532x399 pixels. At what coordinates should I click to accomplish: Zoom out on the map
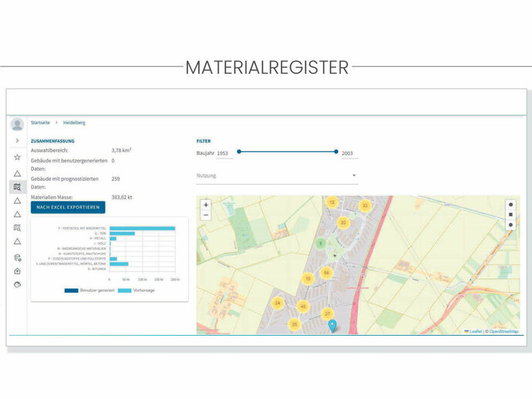coord(206,216)
